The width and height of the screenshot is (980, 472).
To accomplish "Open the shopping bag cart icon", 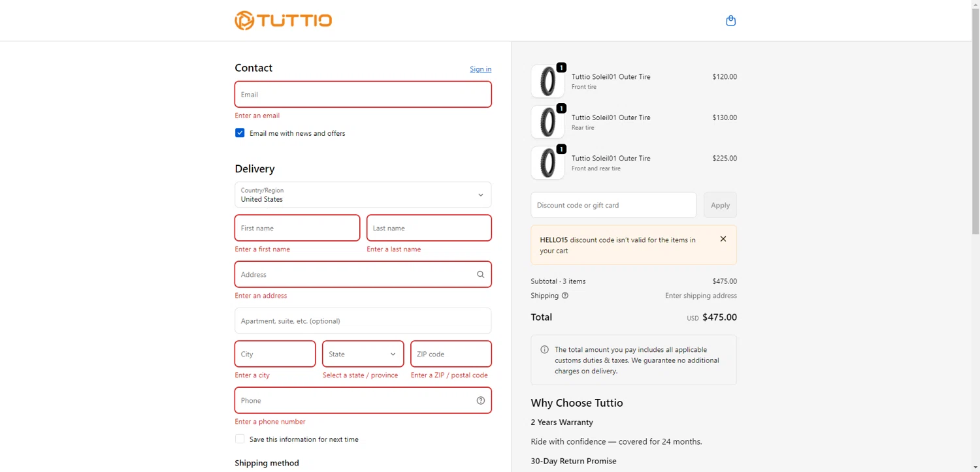I will point(730,21).
